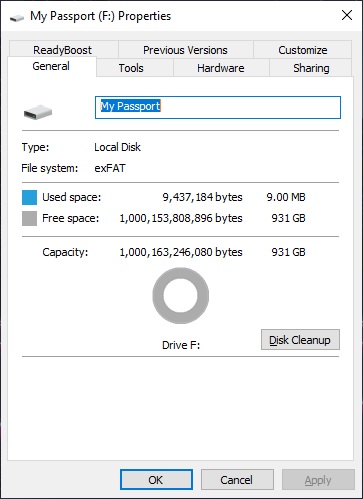Screen dimensions: 363x499
Task: Open the Previous Versions tab
Action: coord(185,50)
